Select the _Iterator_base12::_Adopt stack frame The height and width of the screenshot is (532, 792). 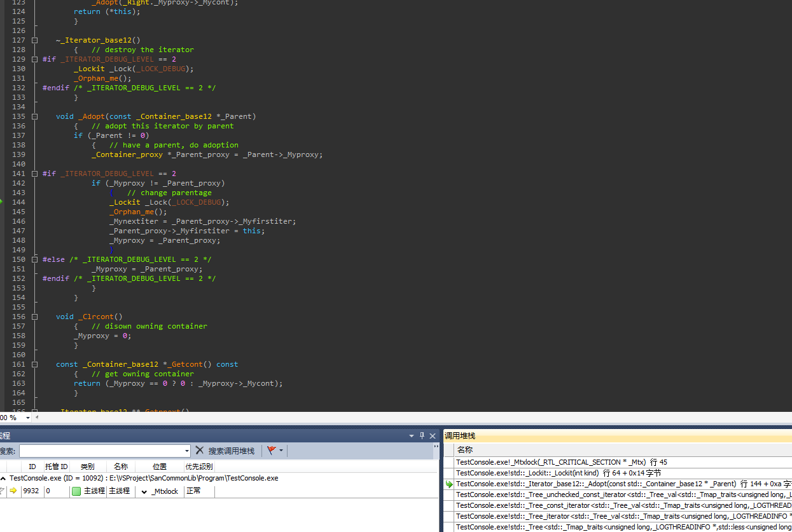(x=623, y=484)
